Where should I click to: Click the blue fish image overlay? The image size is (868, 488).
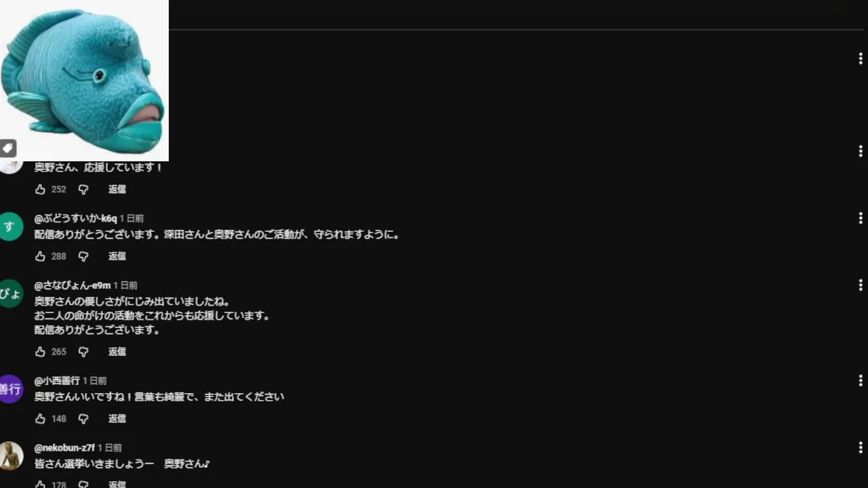point(84,80)
